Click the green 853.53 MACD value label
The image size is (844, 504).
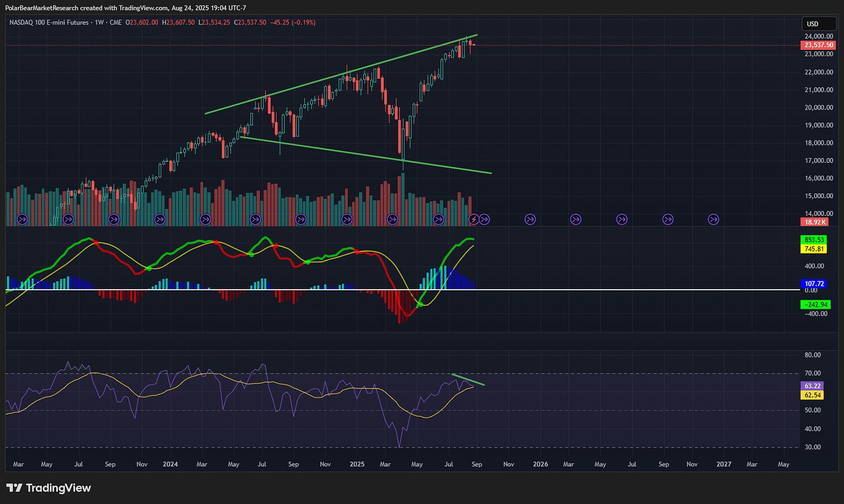point(814,240)
